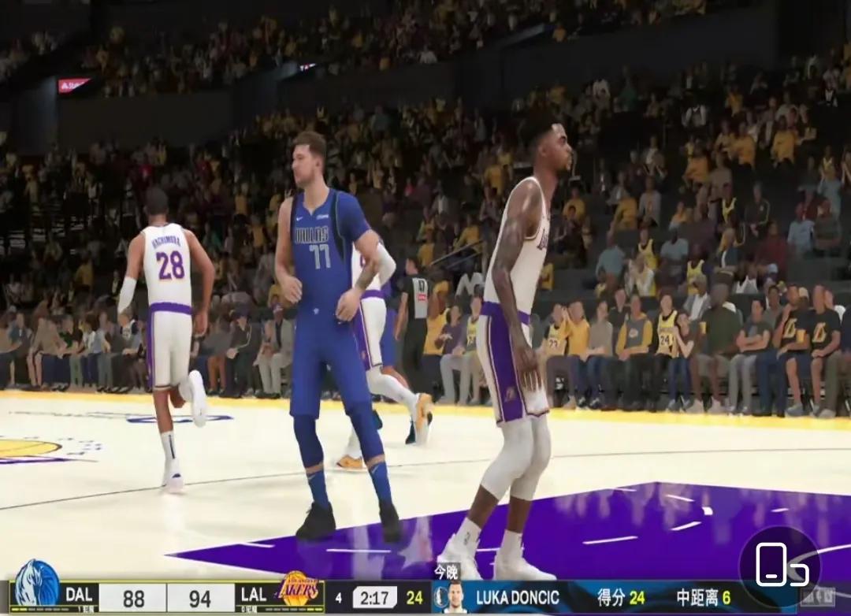Select Luka Doncic's portrait thumbnail
Screen dimensions: 851x616
pyautogui.click(x=454, y=597)
